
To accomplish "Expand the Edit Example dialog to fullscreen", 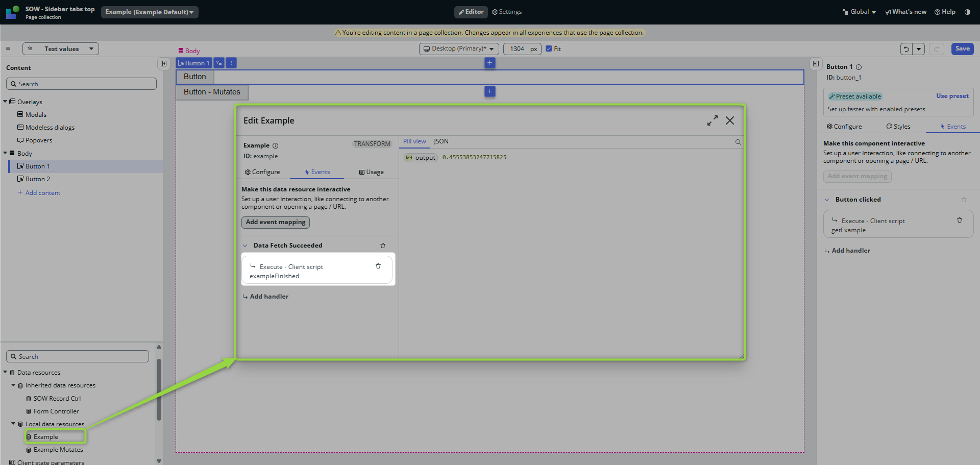I will (x=712, y=120).
